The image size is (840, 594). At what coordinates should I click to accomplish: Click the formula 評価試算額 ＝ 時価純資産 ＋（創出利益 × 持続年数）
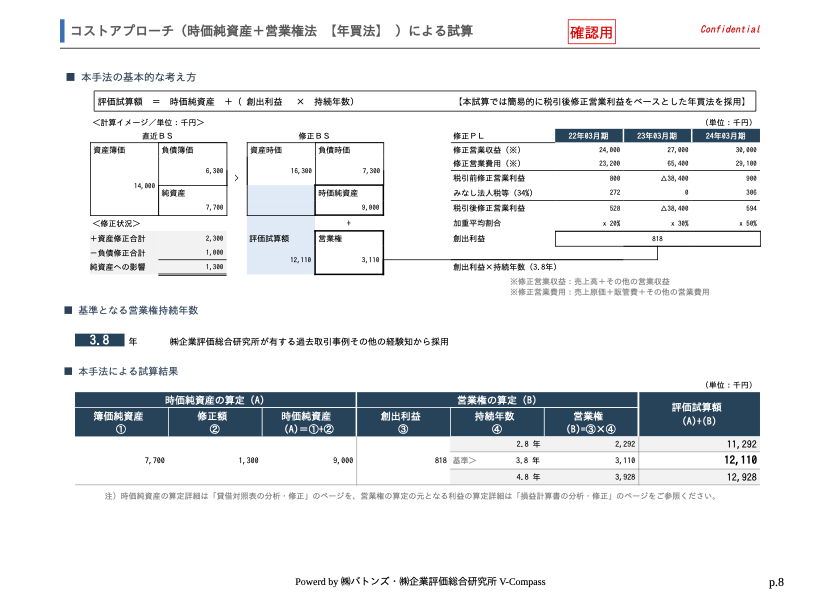tap(226, 102)
